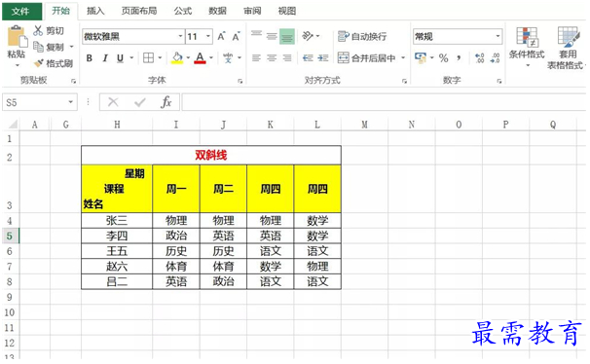The height and width of the screenshot is (364, 590).
Task: Select the Format Painter brush
Action: [x=38, y=63]
